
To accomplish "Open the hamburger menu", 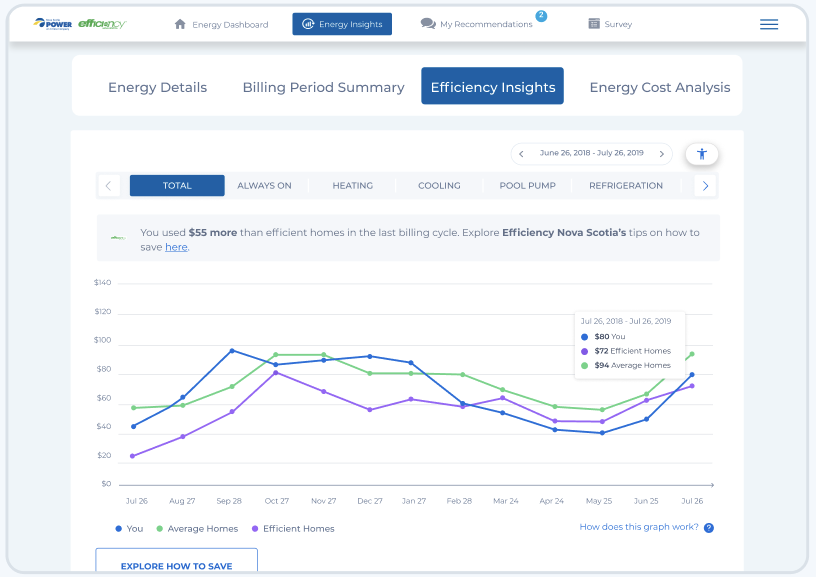I will (769, 24).
